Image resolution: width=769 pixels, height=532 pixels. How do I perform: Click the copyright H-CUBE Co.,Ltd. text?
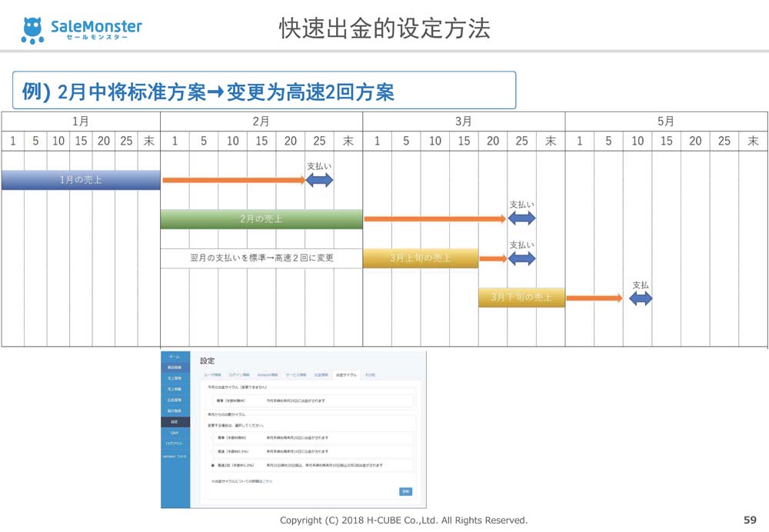[402, 520]
